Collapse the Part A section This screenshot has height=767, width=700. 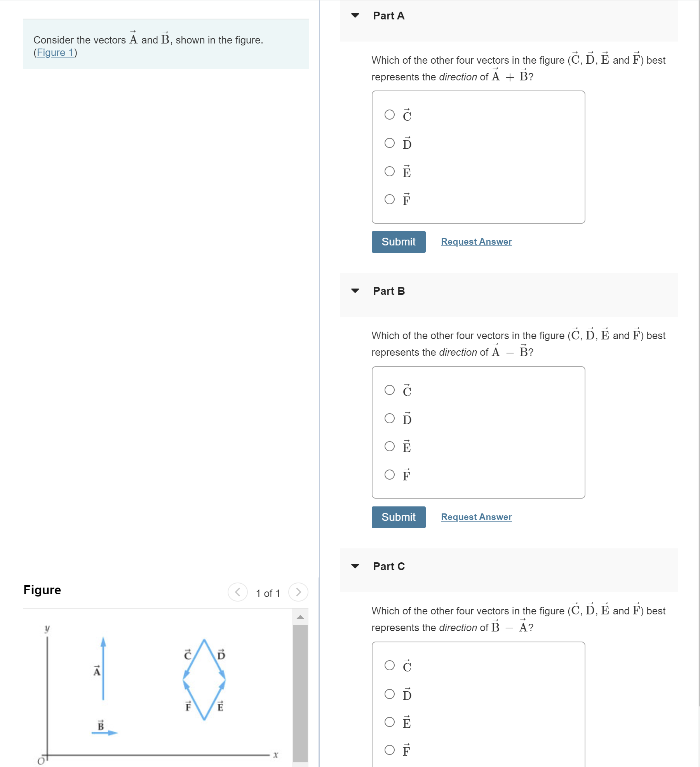(x=355, y=16)
